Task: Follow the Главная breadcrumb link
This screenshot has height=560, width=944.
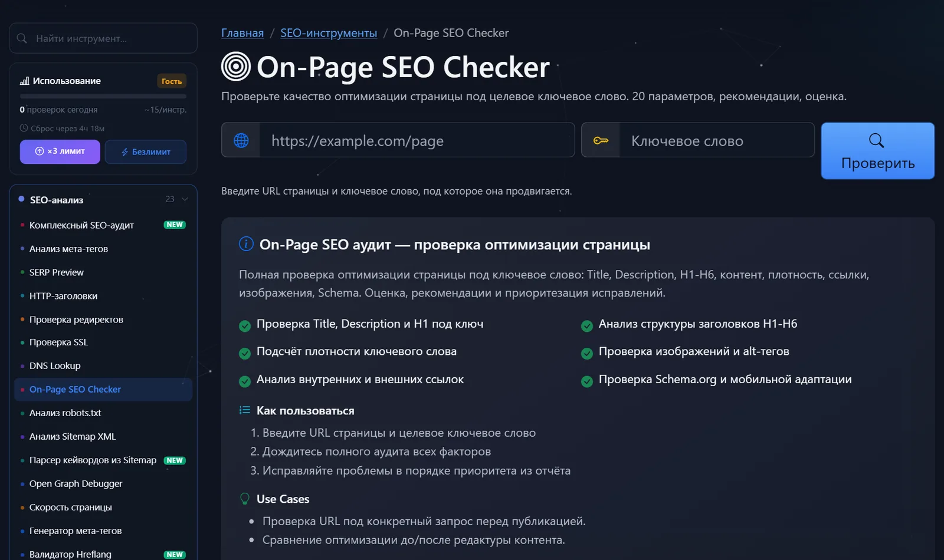Action: [242, 33]
